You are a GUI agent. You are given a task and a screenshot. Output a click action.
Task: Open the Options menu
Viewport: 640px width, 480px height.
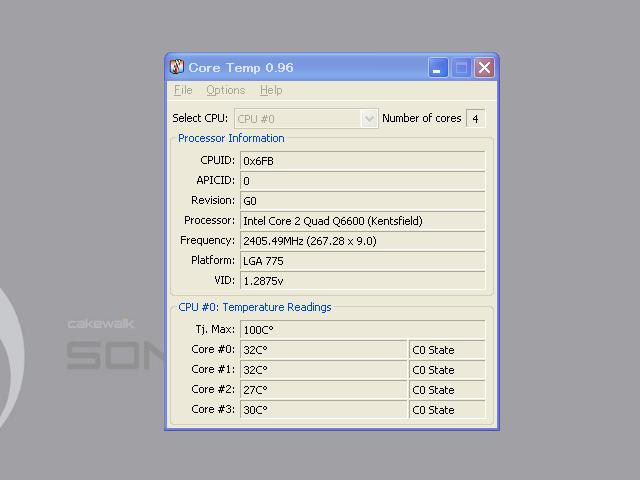(225, 90)
